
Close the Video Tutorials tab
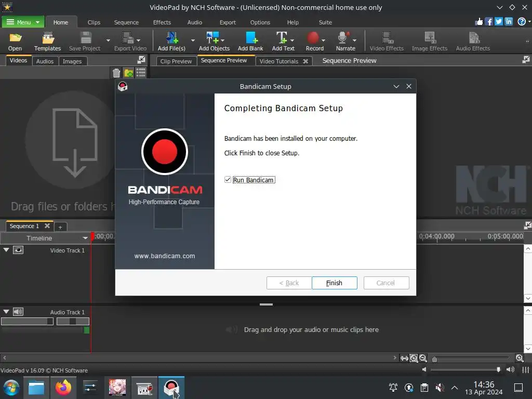point(305,61)
